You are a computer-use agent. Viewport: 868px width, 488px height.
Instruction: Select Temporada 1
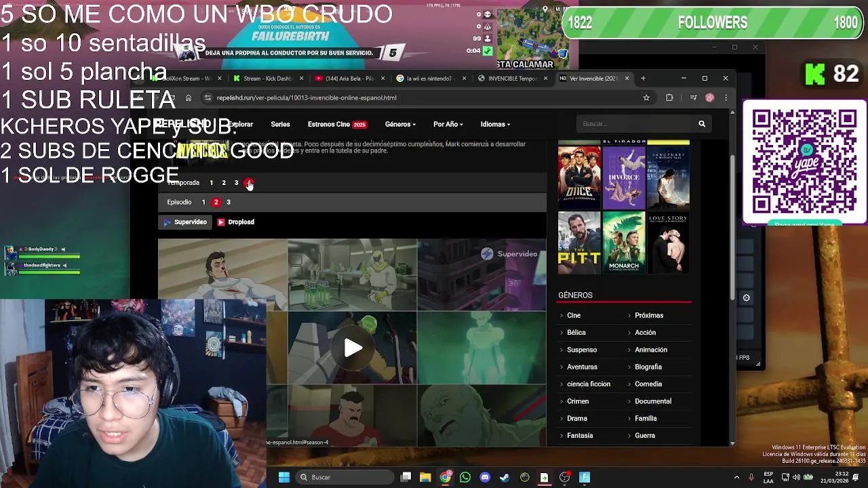(211, 183)
